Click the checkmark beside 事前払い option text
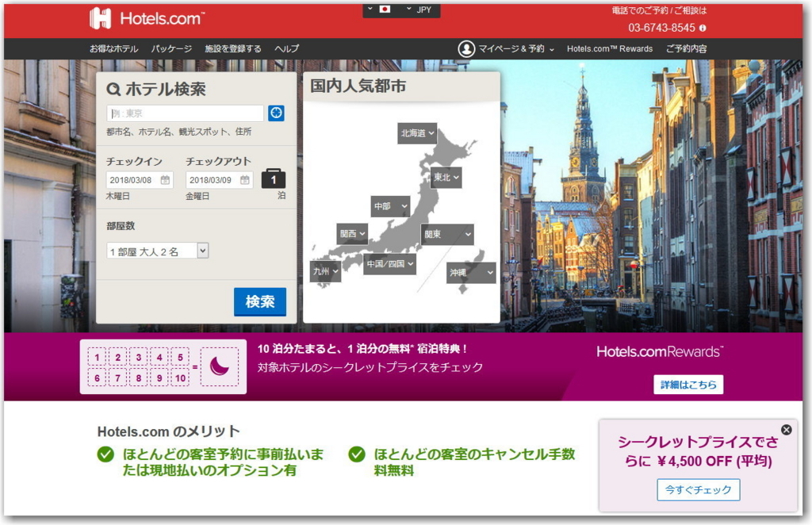 pos(105,454)
